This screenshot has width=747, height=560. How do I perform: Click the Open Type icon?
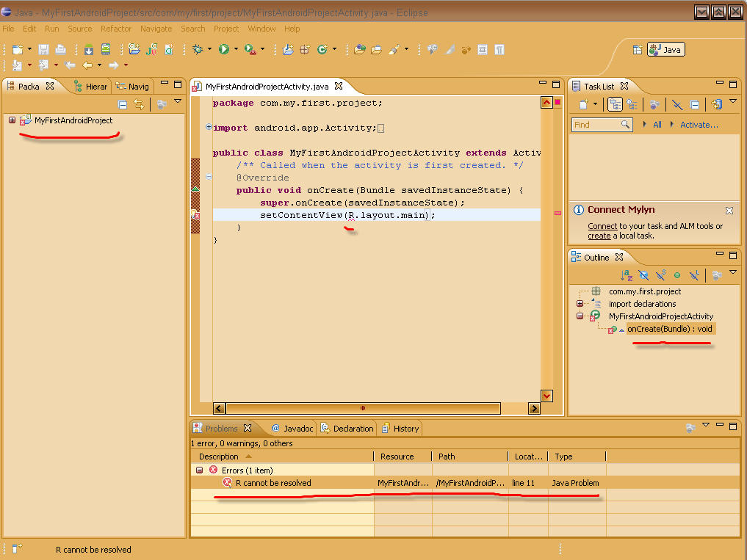pos(360,49)
